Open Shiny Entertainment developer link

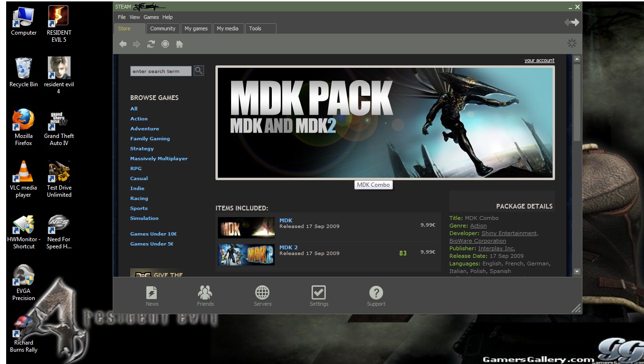tap(509, 233)
